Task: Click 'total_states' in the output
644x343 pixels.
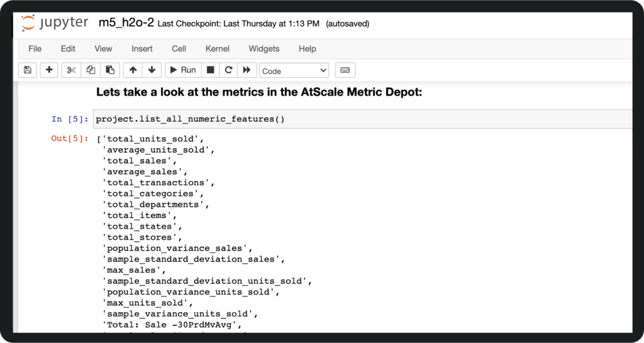Action: tap(139, 227)
